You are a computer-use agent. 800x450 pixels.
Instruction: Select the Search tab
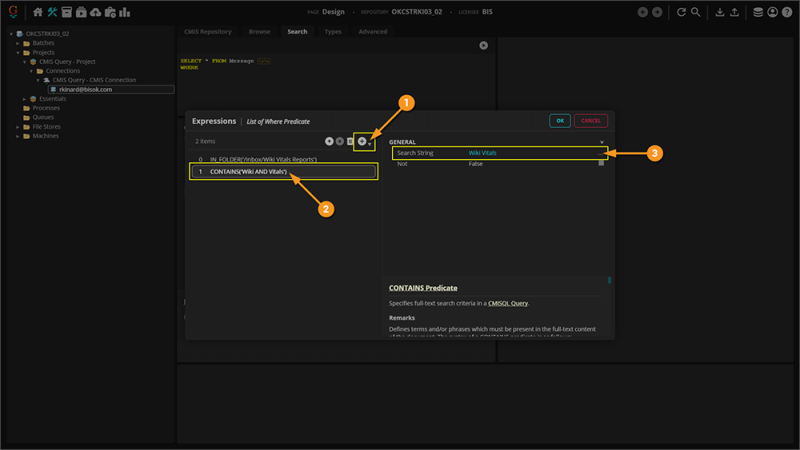coord(297,32)
